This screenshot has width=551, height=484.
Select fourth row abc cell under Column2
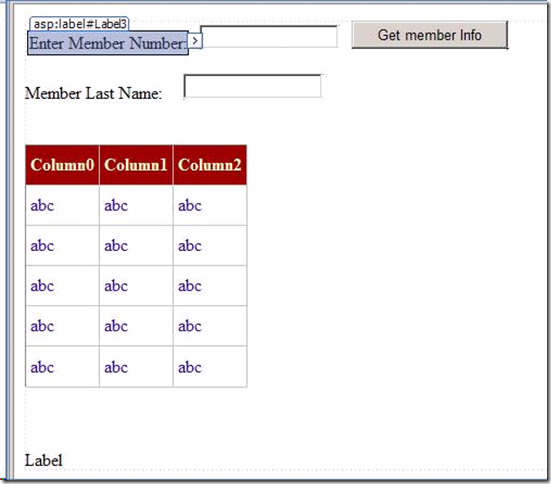210,326
